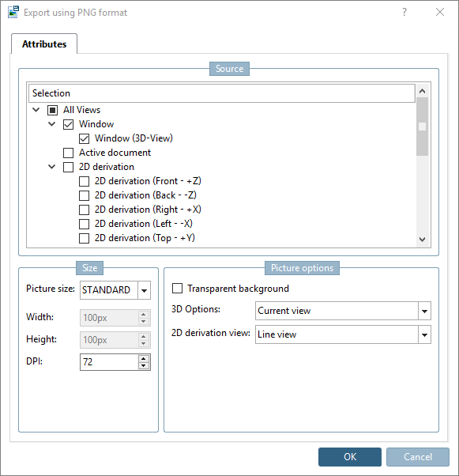Click the source list scrollbar thumb

(422, 127)
